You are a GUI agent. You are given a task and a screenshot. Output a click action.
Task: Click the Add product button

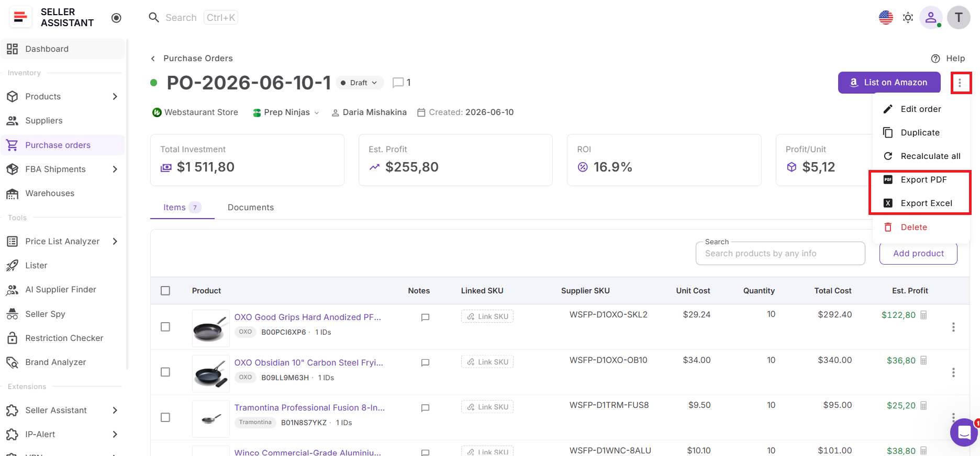918,254
